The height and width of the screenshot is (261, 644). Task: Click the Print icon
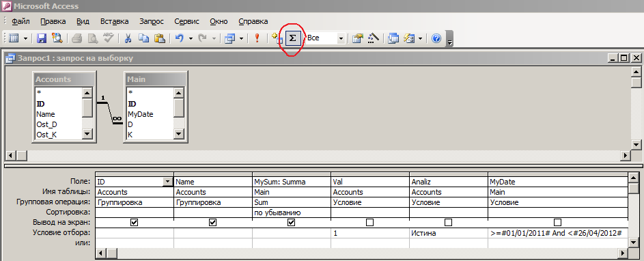coord(77,38)
